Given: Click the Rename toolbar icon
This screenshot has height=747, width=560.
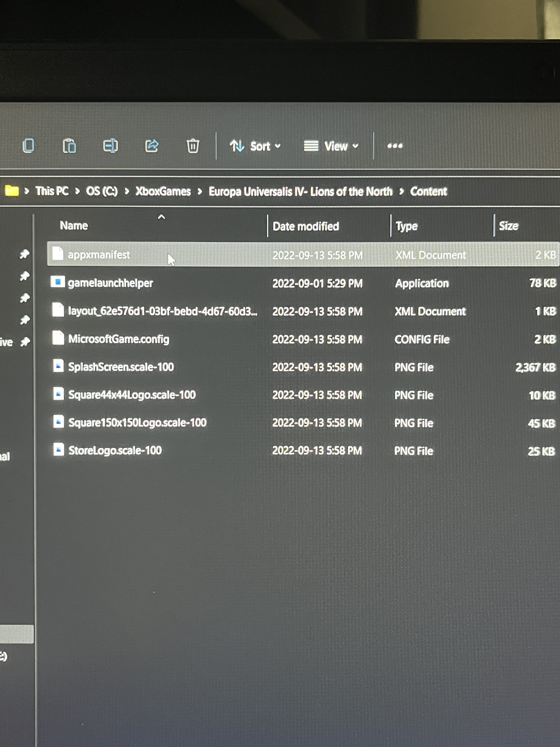Looking at the screenshot, I should [x=110, y=146].
